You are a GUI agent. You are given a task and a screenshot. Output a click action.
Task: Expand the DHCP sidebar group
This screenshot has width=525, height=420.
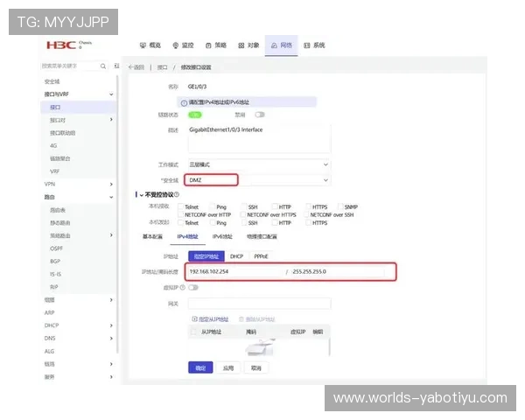click(x=111, y=325)
